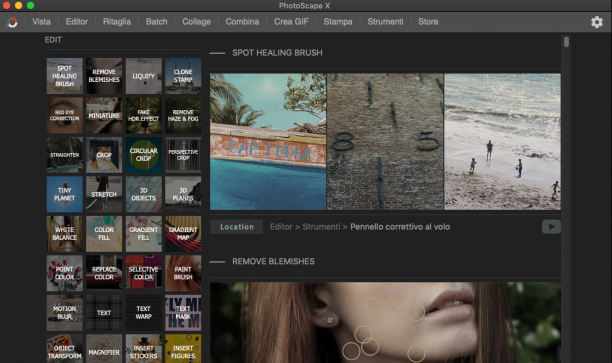Select Remove Haze & Fog tile
The height and width of the screenshot is (363, 612).
[x=183, y=115]
